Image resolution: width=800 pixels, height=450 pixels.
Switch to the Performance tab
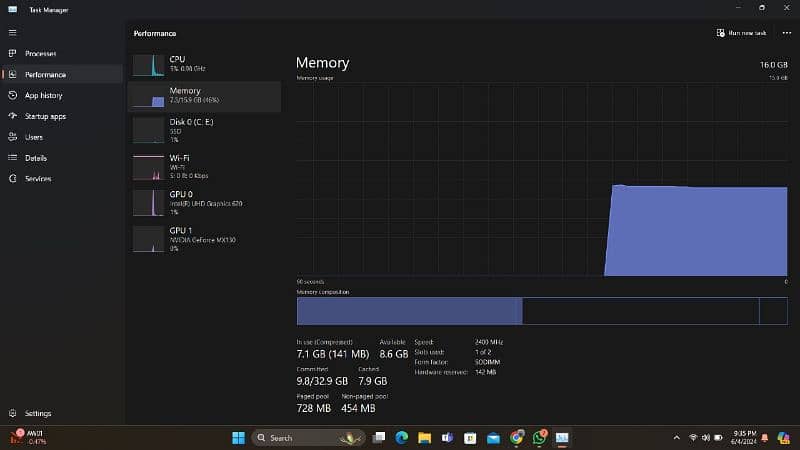click(45, 74)
